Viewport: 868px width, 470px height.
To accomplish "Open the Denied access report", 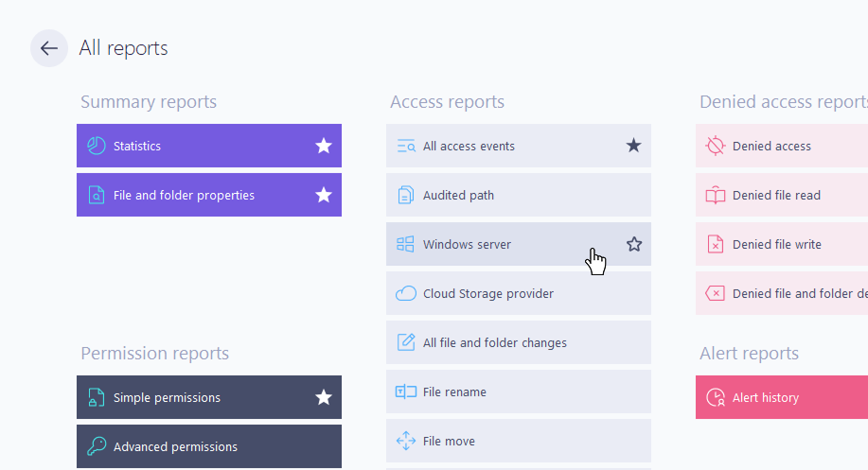I will point(782,146).
